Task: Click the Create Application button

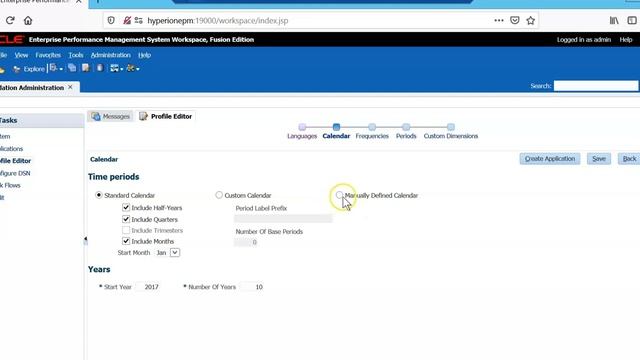Action: 550,159
